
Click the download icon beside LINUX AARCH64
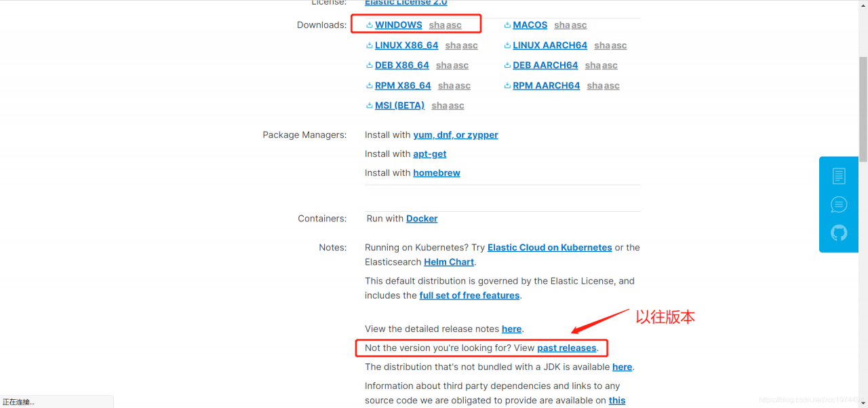pyautogui.click(x=507, y=45)
